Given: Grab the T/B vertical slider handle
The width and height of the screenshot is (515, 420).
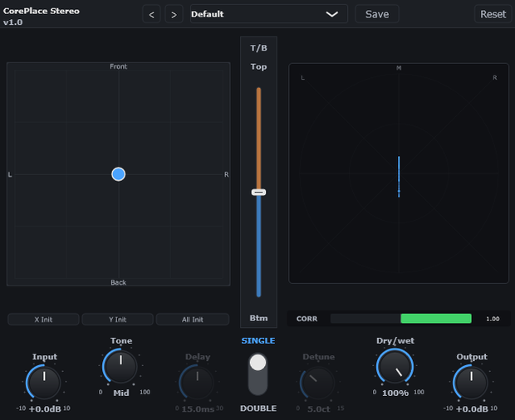Looking at the screenshot, I should pyautogui.click(x=259, y=193).
